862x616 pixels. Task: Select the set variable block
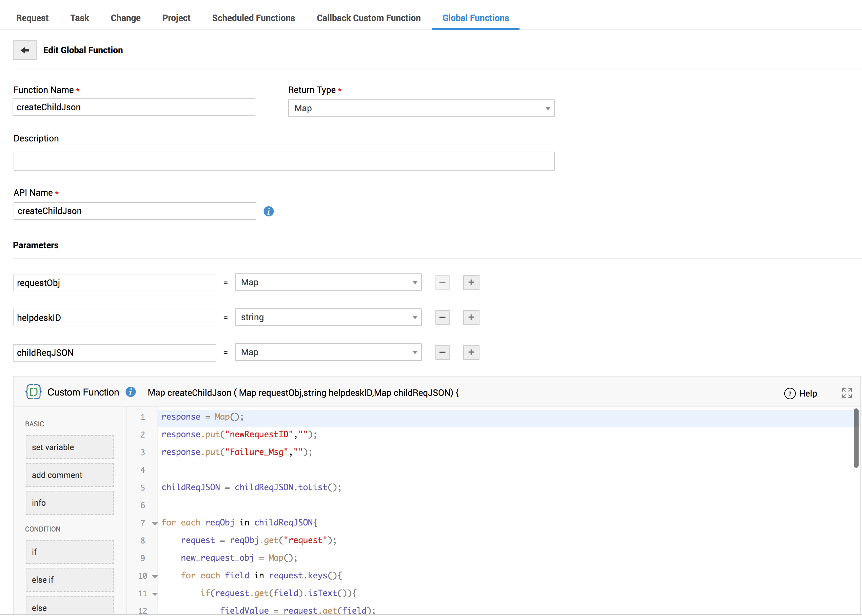[x=70, y=447]
